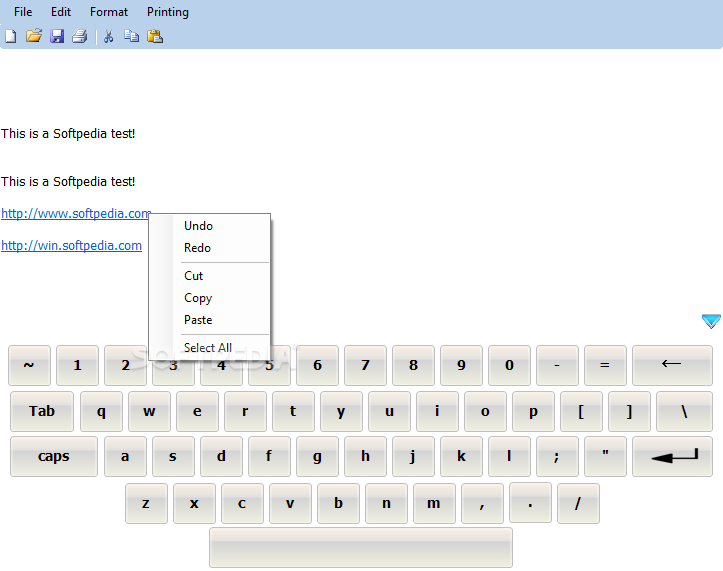723x571 pixels.
Task: Choose Redo in the context menu
Action: pyautogui.click(x=209, y=248)
